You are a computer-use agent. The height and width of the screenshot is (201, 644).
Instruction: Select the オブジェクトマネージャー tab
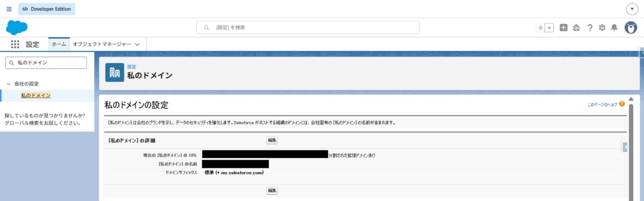tap(102, 44)
